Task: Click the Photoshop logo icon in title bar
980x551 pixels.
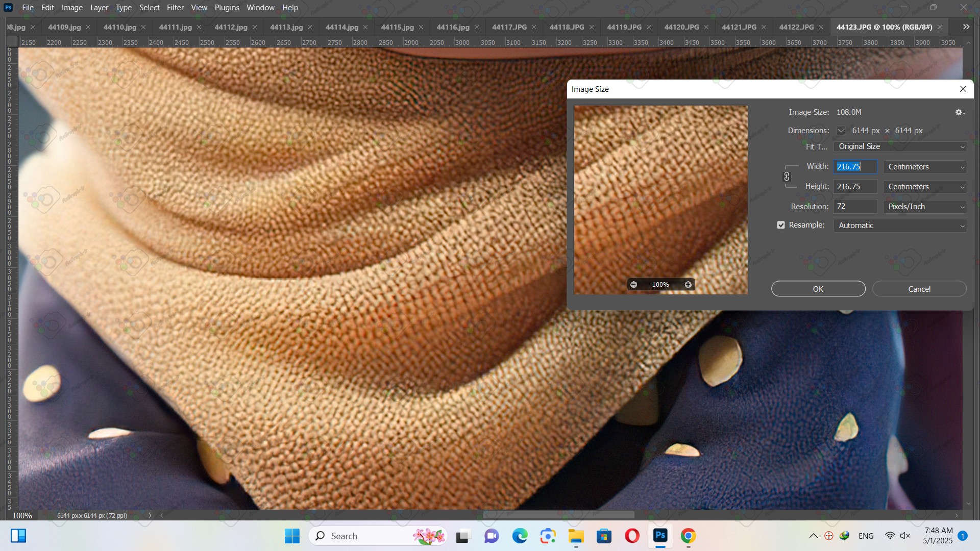Action: [x=8, y=8]
